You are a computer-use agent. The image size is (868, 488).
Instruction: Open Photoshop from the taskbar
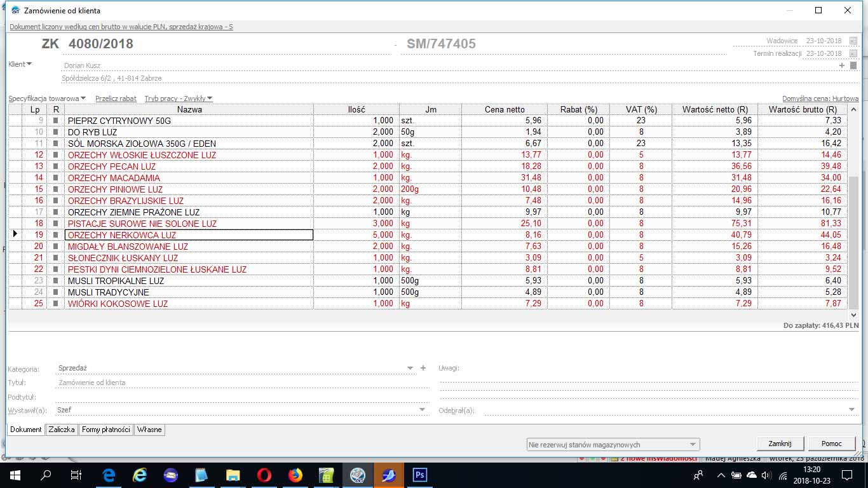click(419, 475)
